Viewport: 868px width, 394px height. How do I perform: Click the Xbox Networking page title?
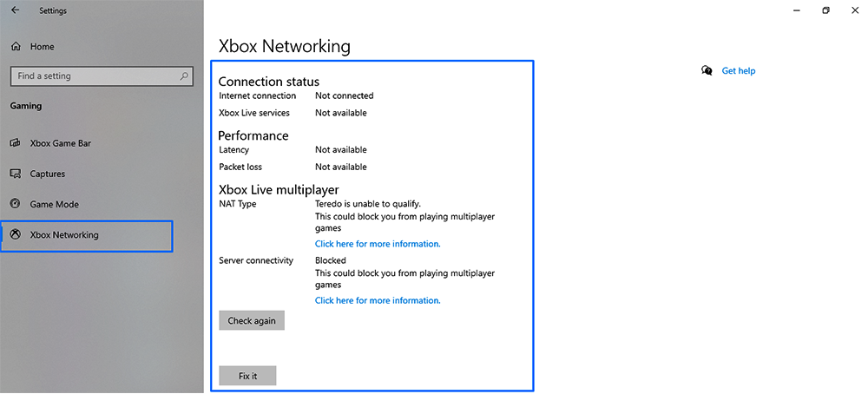click(x=285, y=47)
